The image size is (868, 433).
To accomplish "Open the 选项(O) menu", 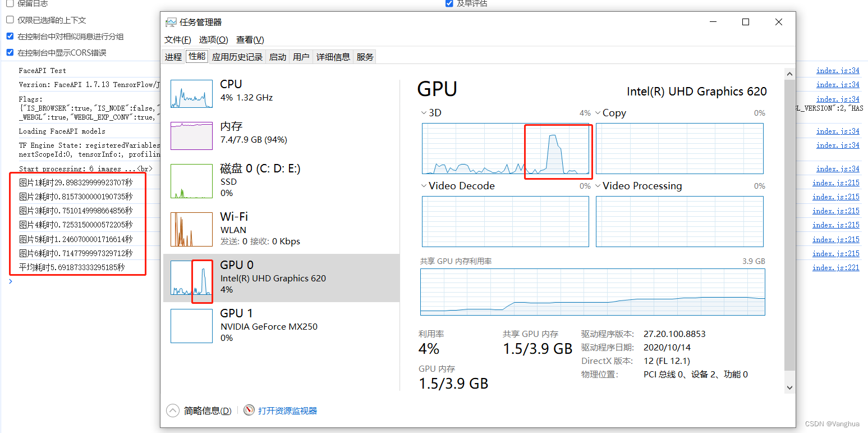I will click(x=213, y=40).
